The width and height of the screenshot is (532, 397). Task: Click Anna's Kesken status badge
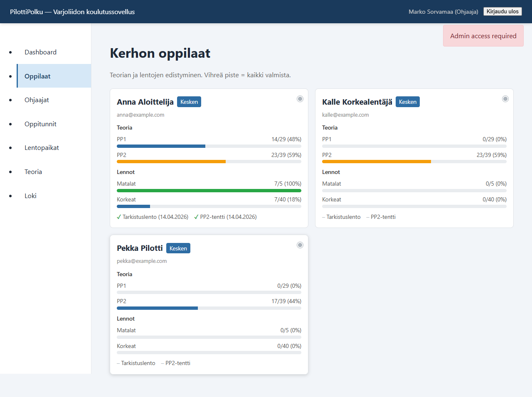point(189,102)
